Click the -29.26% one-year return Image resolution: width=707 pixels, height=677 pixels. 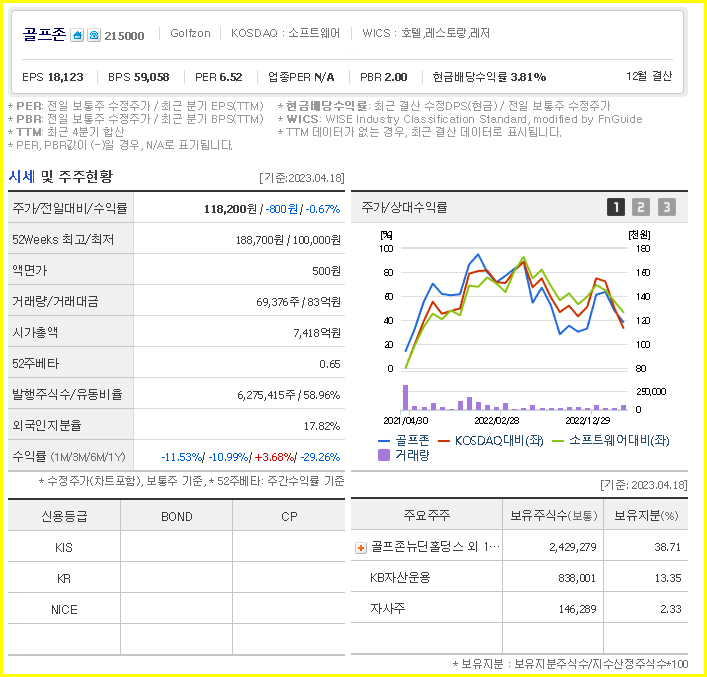(x=320, y=457)
